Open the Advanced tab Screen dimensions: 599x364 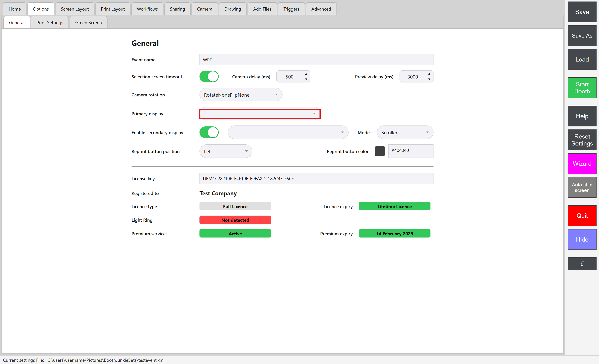[x=321, y=9]
